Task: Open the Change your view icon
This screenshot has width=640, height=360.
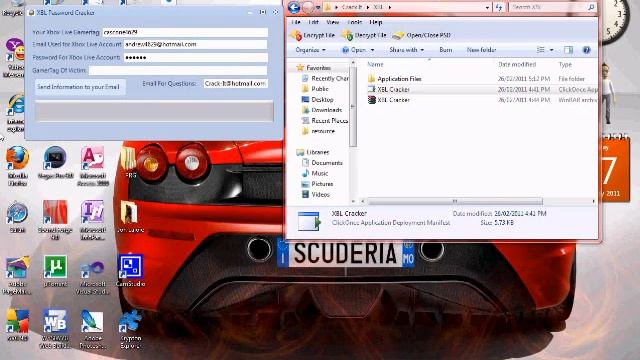Action: click(540, 50)
